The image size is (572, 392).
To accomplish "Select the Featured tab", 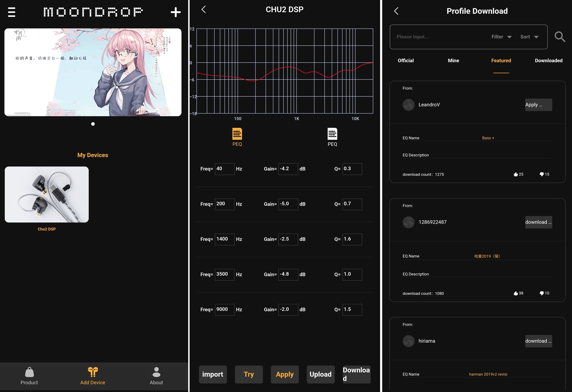I will pos(500,60).
